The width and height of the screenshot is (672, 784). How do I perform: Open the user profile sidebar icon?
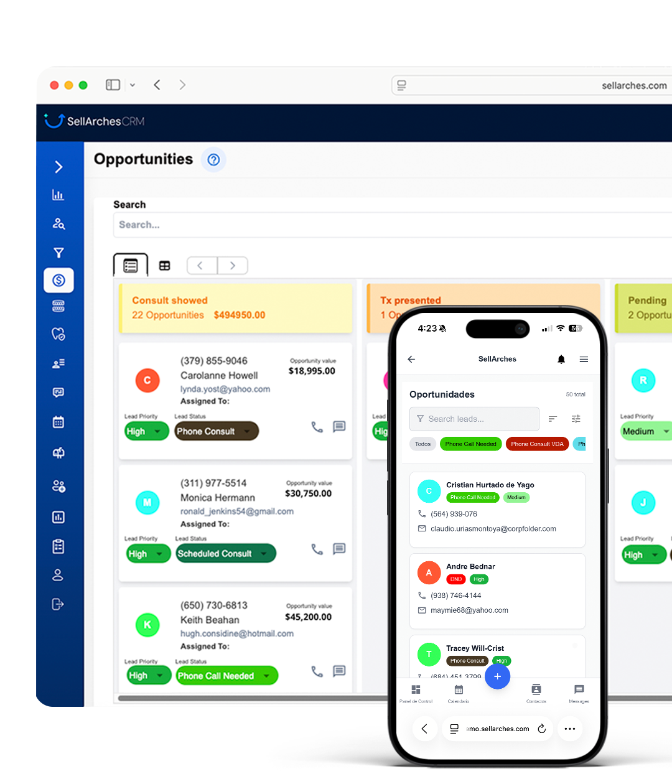click(x=58, y=575)
